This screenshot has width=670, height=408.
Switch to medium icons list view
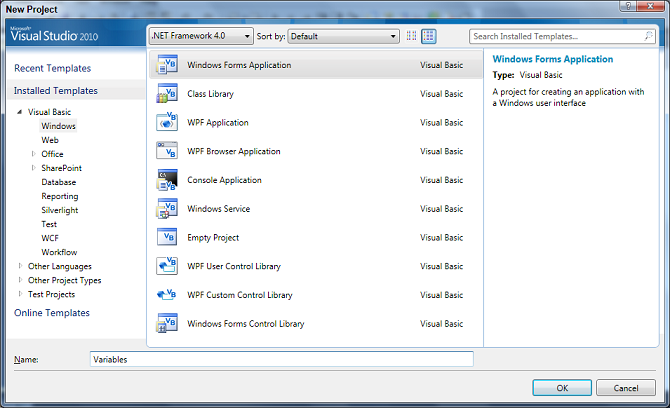[429, 36]
